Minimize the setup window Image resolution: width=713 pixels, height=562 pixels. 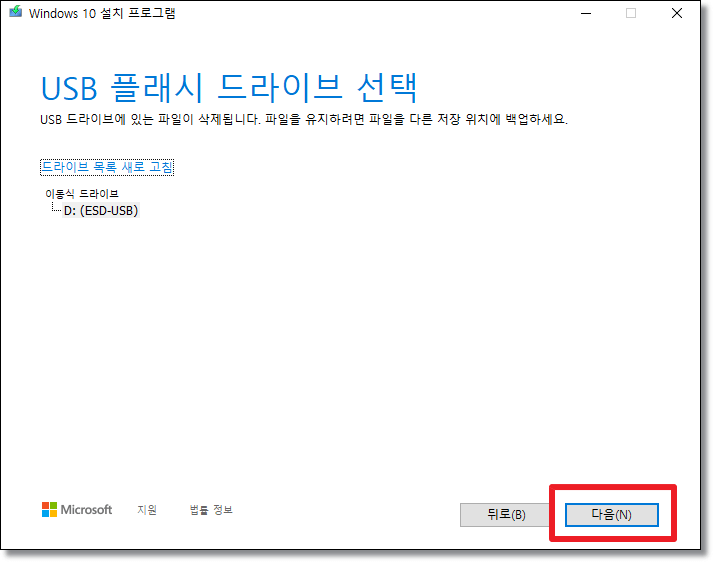pyautogui.click(x=586, y=13)
